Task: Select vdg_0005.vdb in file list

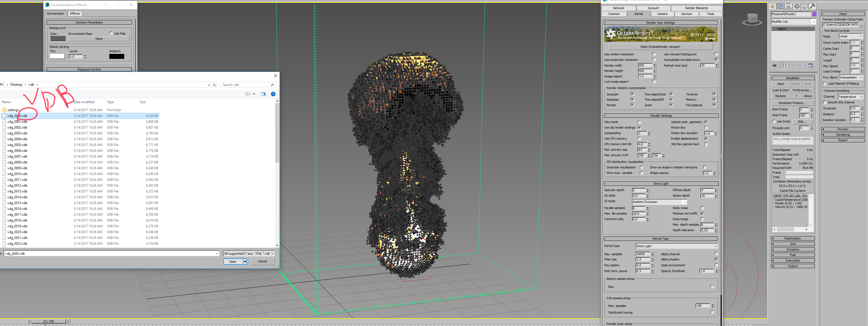Action: [17, 145]
